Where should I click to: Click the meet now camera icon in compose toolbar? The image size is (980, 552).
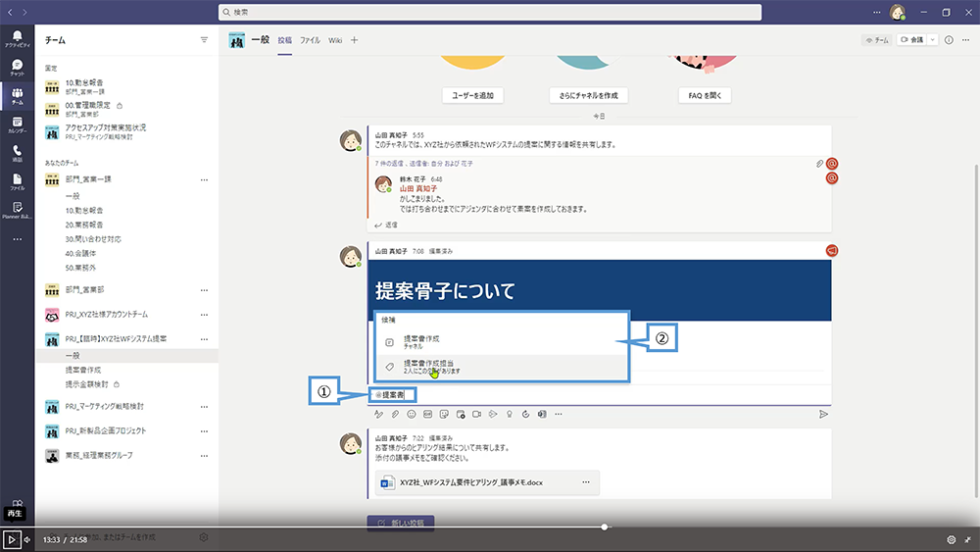coord(477,414)
